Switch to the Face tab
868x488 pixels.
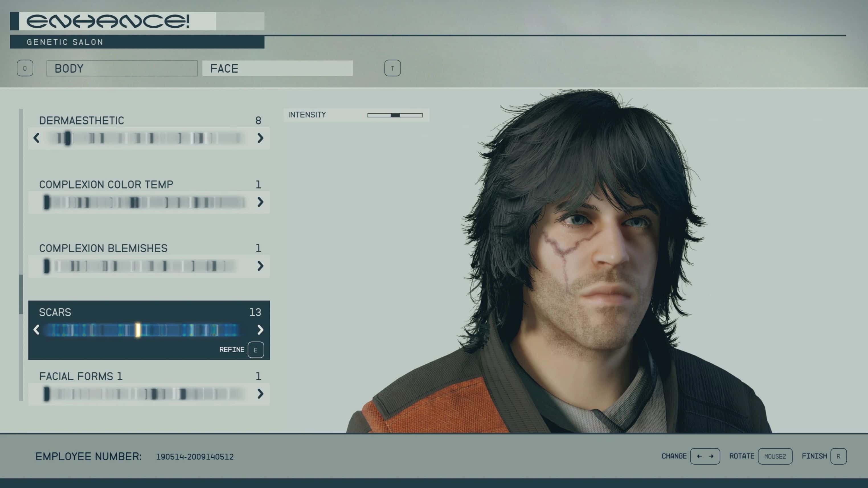point(277,68)
